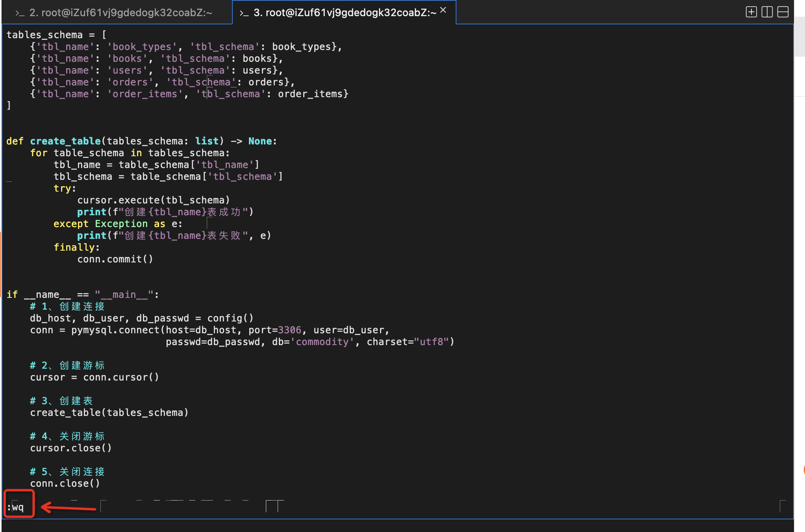This screenshot has width=805, height=532.
Task: Switch to terminal tab 2
Action: 120,13
